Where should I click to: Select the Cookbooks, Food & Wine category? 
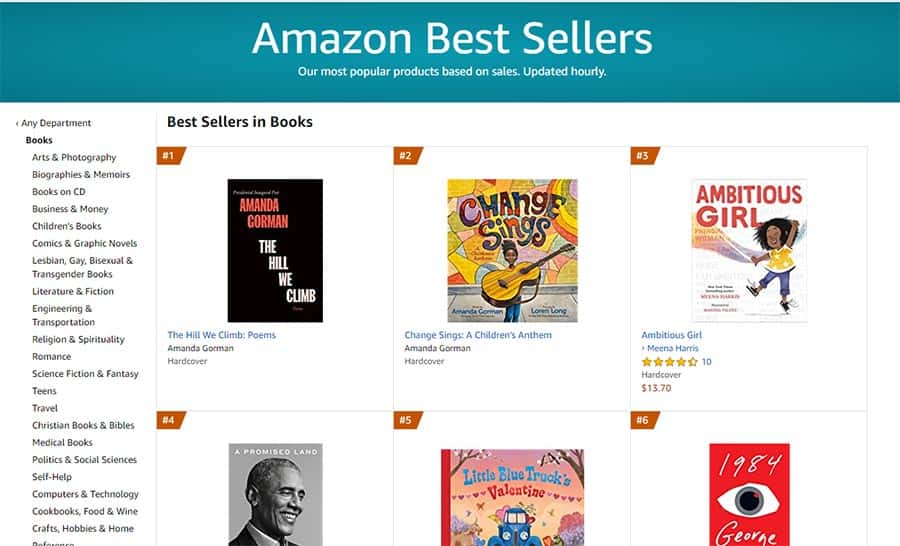(85, 511)
